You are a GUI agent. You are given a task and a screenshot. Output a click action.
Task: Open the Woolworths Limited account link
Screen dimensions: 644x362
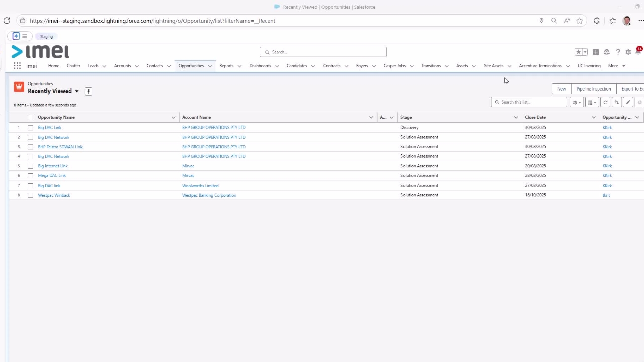[x=200, y=186]
